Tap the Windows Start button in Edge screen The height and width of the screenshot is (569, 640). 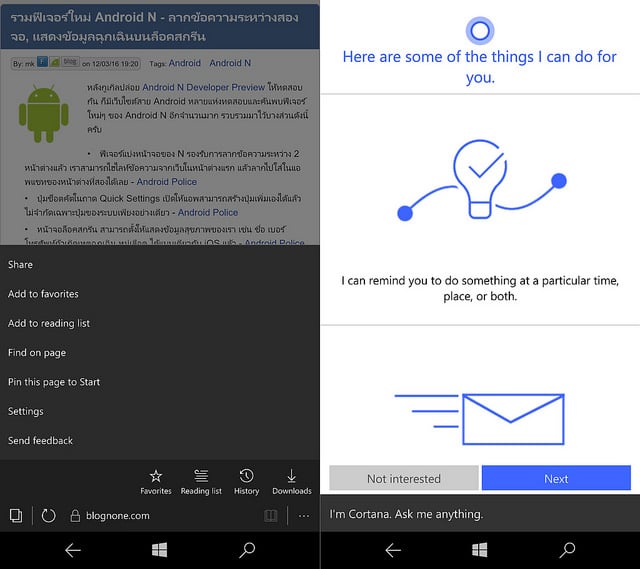159,550
